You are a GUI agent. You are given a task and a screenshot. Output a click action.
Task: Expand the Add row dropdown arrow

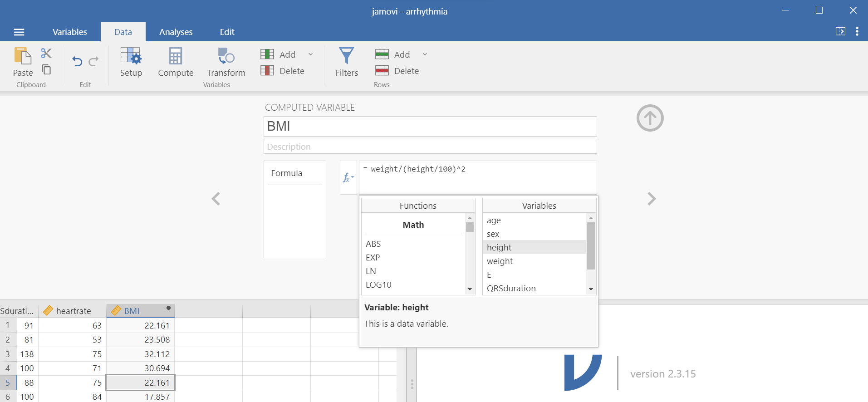tap(425, 54)
